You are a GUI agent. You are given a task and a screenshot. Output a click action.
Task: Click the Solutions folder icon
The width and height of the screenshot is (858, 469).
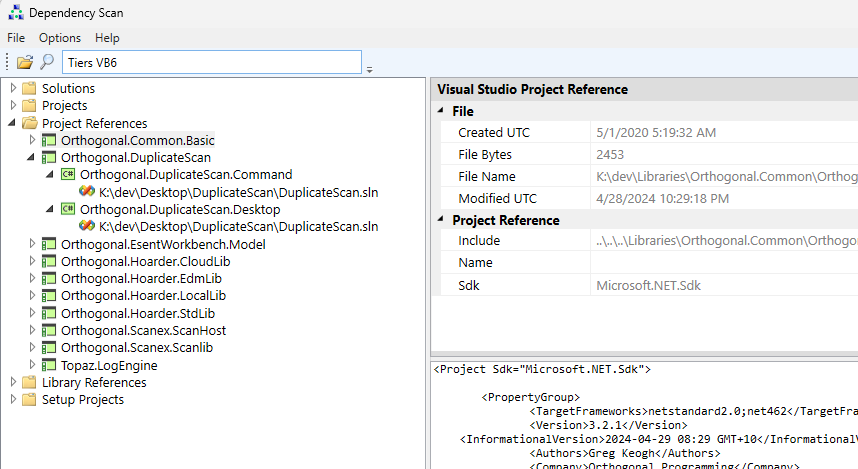(x=29, y=88)
